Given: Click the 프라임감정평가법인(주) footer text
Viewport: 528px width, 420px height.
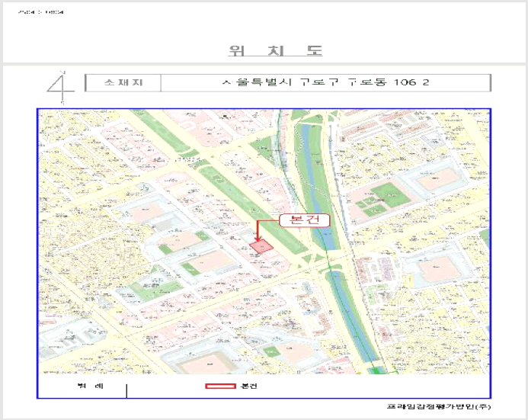Looking at the screenshot, I should tap(438, 406).
